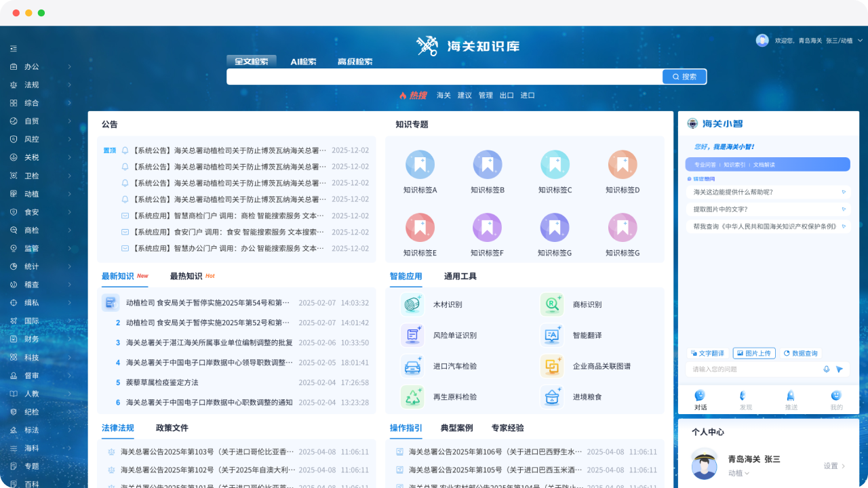The height and width of the screenshot is (488, 868).
Task: Launch the 进口汽车检验 car icon
Action: click(x=412, y=366)
